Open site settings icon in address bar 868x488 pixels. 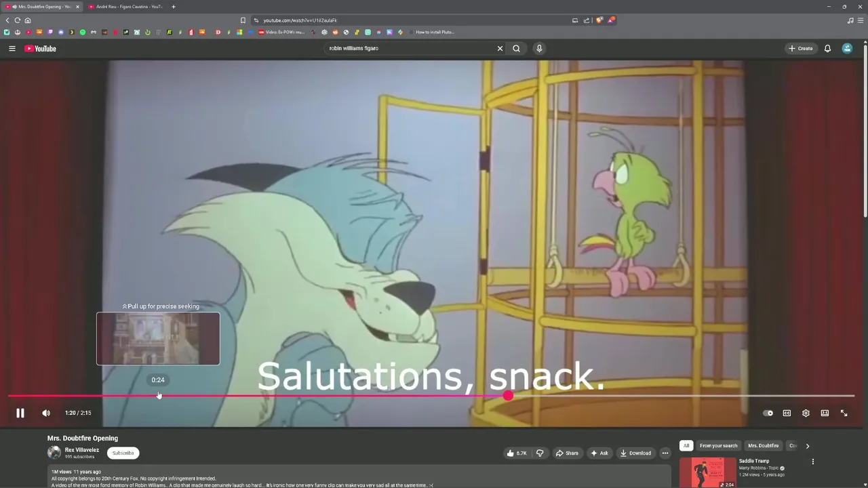[x=256, y=20]
